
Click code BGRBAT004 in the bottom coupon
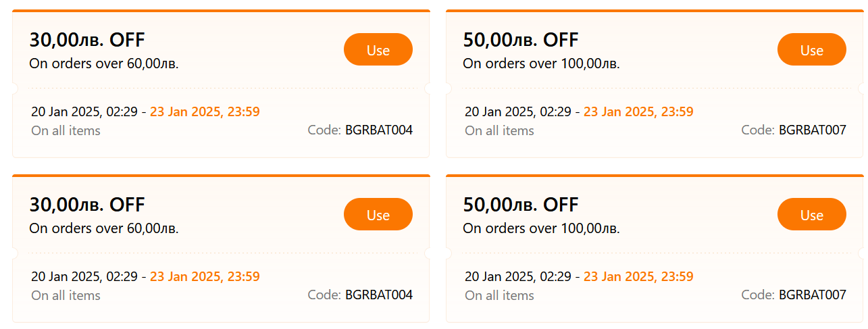[378, 295]
